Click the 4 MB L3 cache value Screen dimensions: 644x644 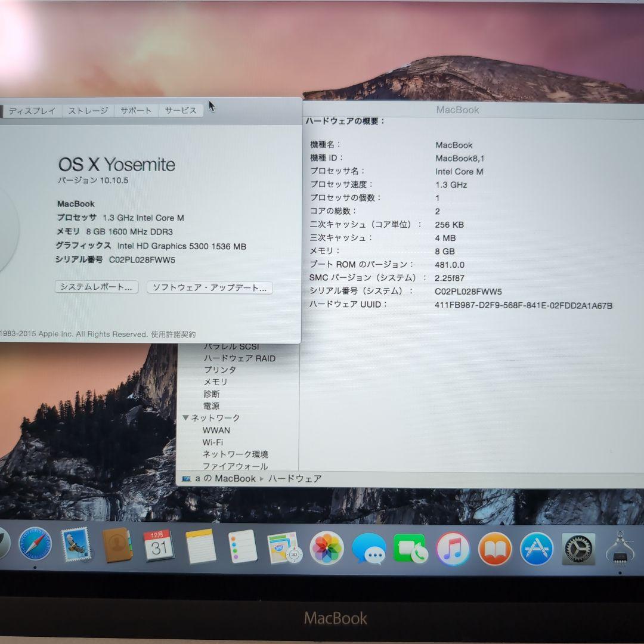point(445,238)
